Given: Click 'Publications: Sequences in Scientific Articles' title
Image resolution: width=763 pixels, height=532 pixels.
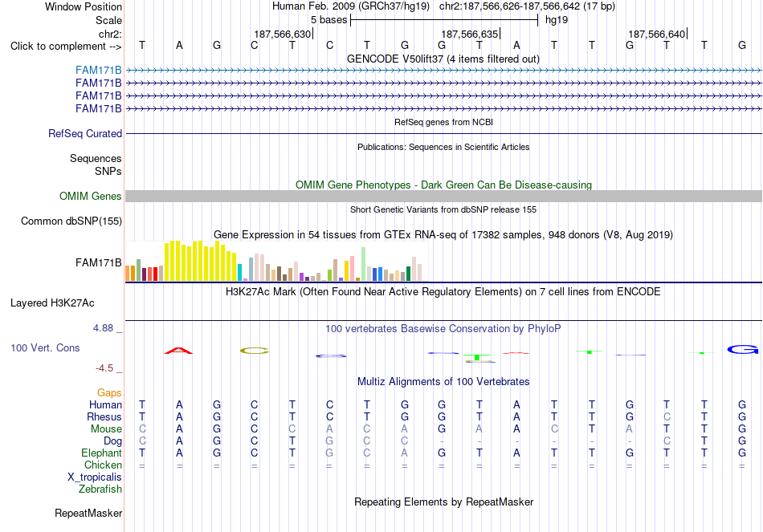Looking at the screenshot, I should [443, 147].
